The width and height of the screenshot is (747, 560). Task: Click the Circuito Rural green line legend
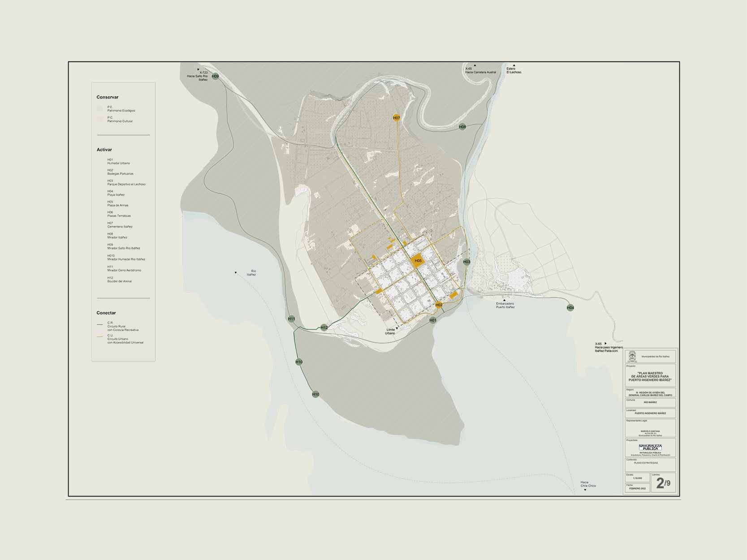(x=99, y=324)
